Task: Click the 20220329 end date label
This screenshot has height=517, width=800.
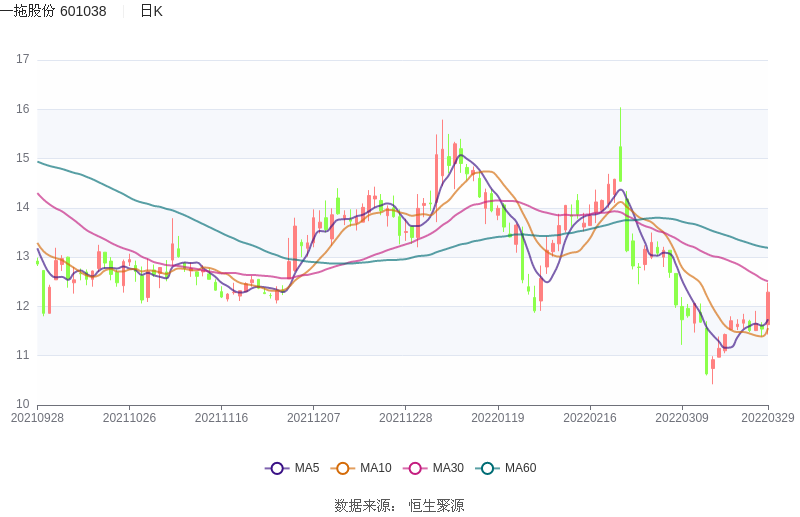Action: [768, 418]
